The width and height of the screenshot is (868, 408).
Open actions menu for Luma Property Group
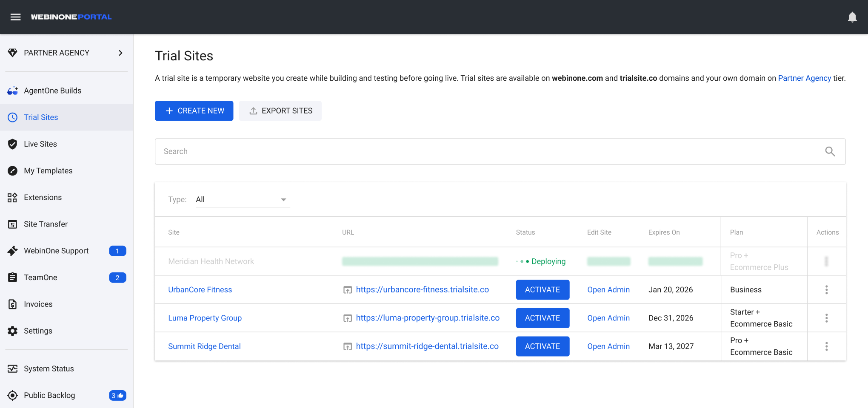point(827,318)
